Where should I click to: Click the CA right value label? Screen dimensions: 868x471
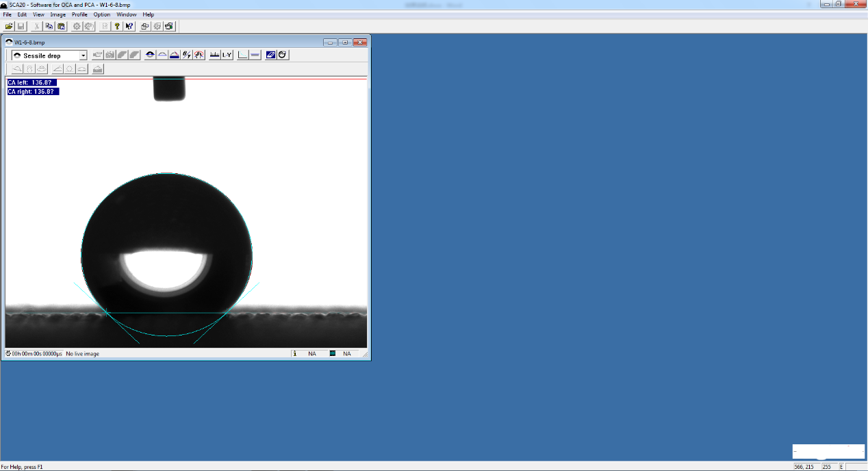[x=33, y=91]
